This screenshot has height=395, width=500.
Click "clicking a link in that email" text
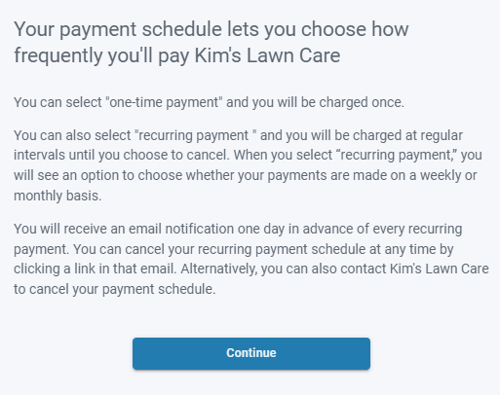pyautogui.click(x=95, y=269)
